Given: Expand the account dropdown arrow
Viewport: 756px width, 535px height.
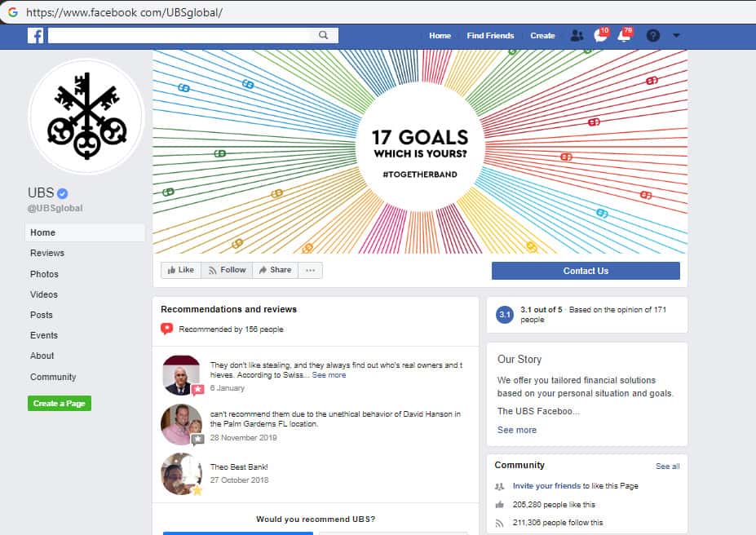Looking at the screenshot, I should tap(676, 36).
